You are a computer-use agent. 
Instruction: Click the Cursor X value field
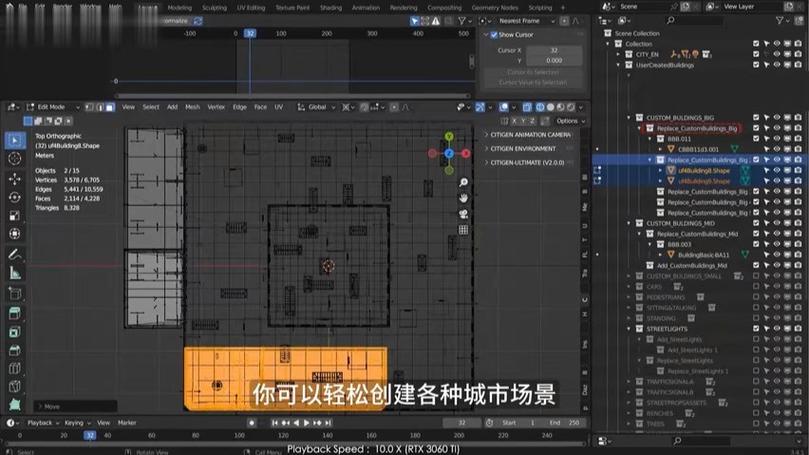(554, 51)
